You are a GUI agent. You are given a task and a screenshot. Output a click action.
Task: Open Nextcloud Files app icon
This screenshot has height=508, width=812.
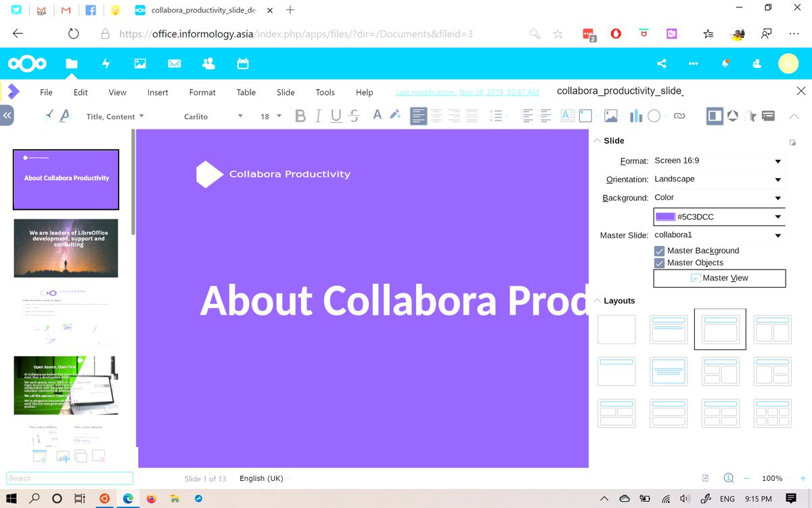coord(71,64)
